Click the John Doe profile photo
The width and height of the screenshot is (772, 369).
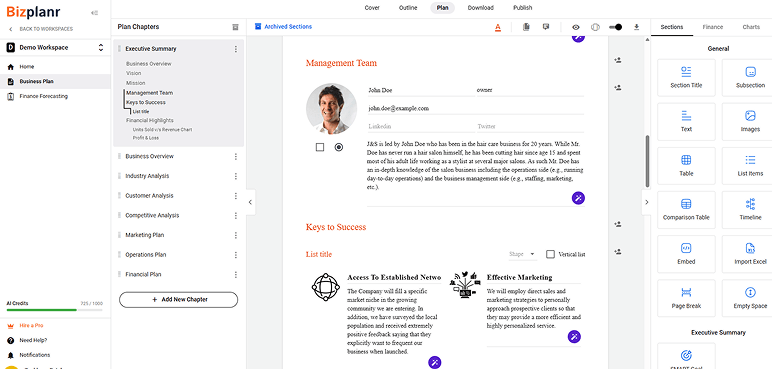pos(331,109)
